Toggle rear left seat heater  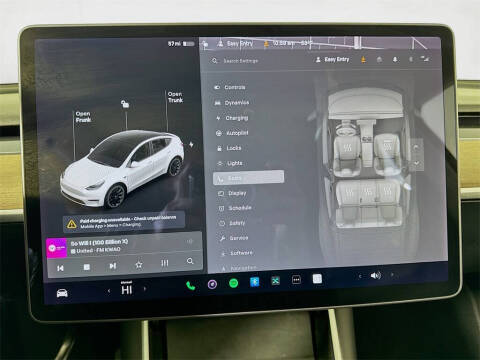pyautogui.click(x=349, y=191)
